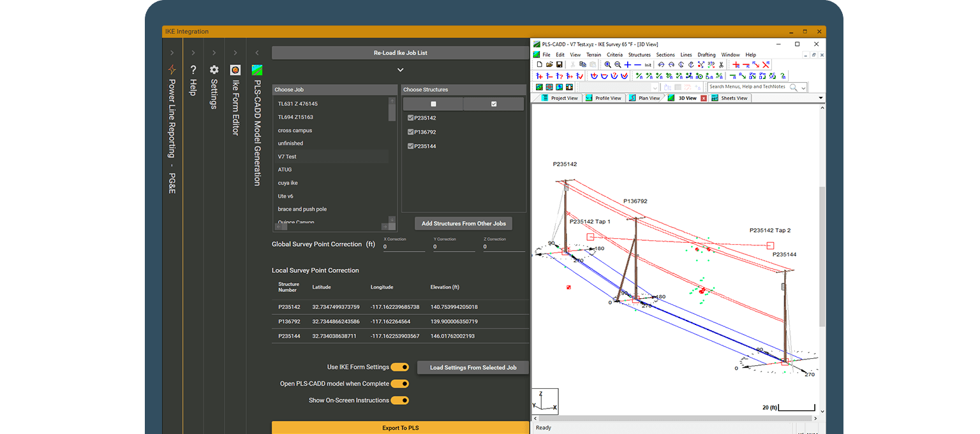Close the 3D View tab with red X

pyautogui.click(x=704, y=98)
